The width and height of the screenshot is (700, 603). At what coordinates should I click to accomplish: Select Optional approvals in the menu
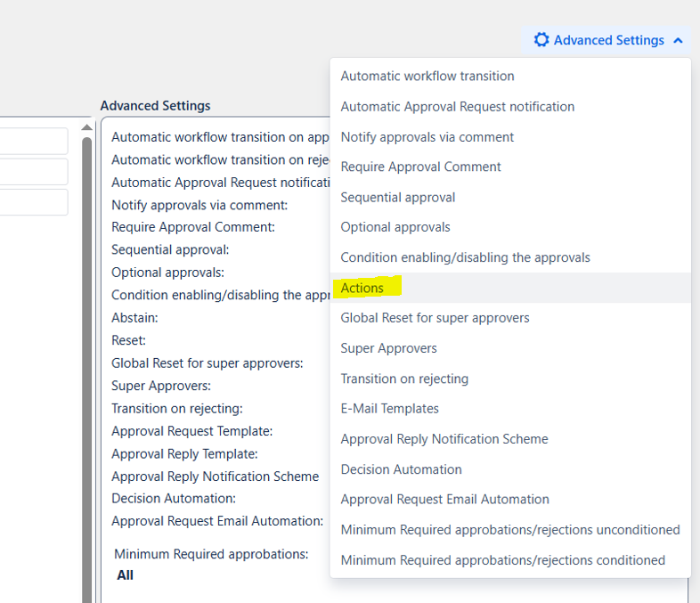pos(395,227)
